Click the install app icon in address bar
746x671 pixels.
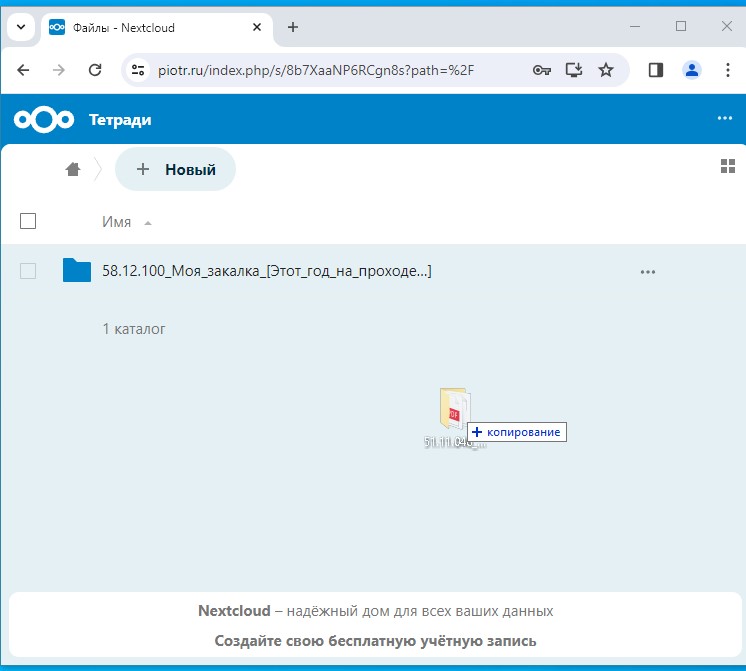[x=574, y=70]
